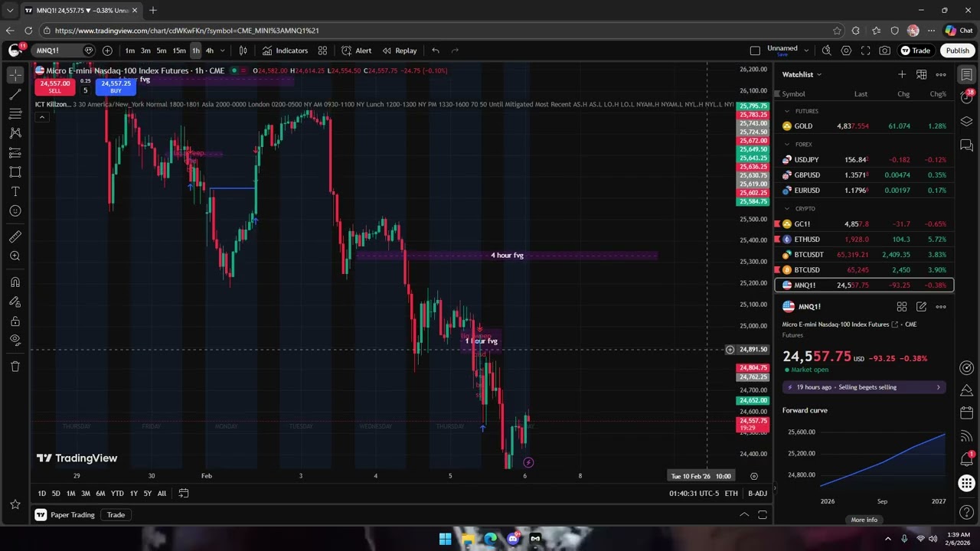Click the red SELL 24,557.00 button
Image resolution: width=980 pixels, height=551 pixels.
tap(54, 86)
